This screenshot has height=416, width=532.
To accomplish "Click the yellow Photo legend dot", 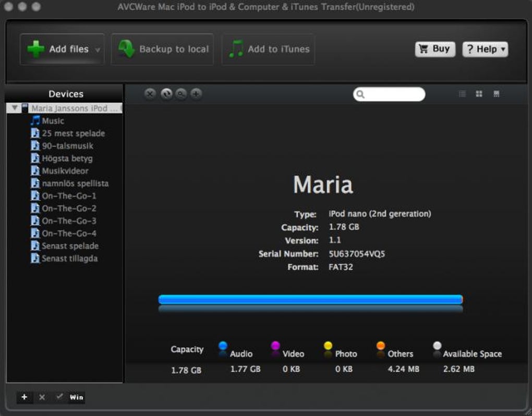I will tap(328, 346).
